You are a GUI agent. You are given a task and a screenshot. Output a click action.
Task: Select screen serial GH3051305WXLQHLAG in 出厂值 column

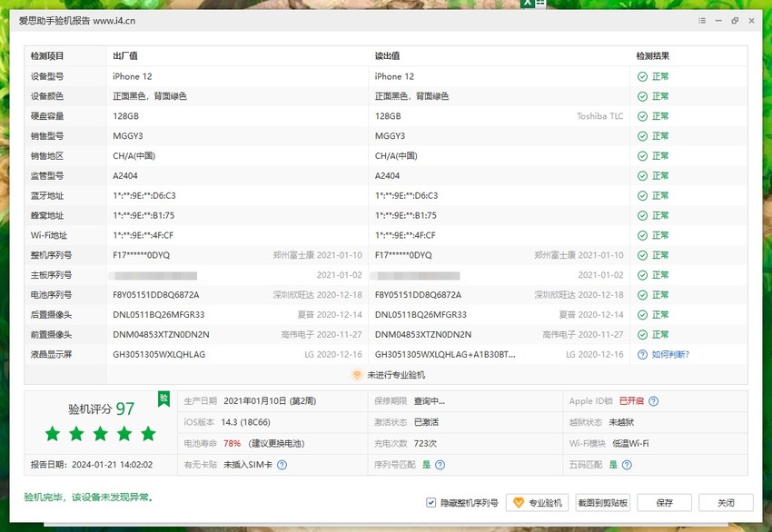point(159,354)
